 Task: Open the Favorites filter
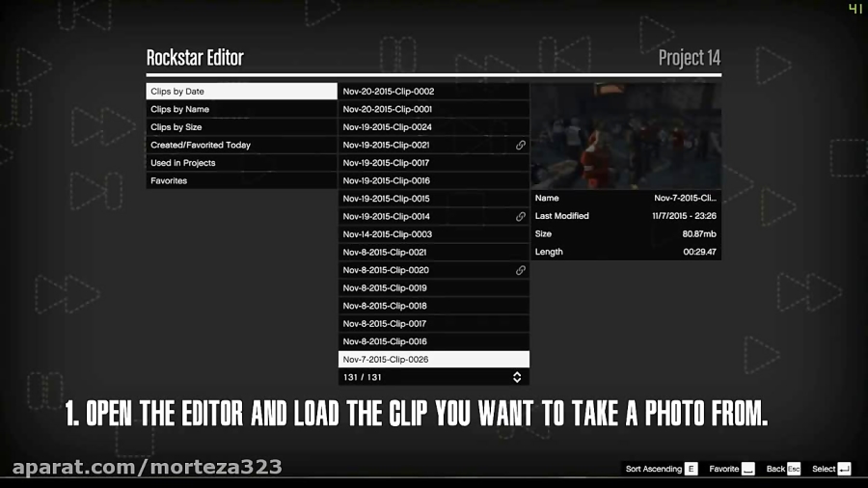(x=241, y=180)
